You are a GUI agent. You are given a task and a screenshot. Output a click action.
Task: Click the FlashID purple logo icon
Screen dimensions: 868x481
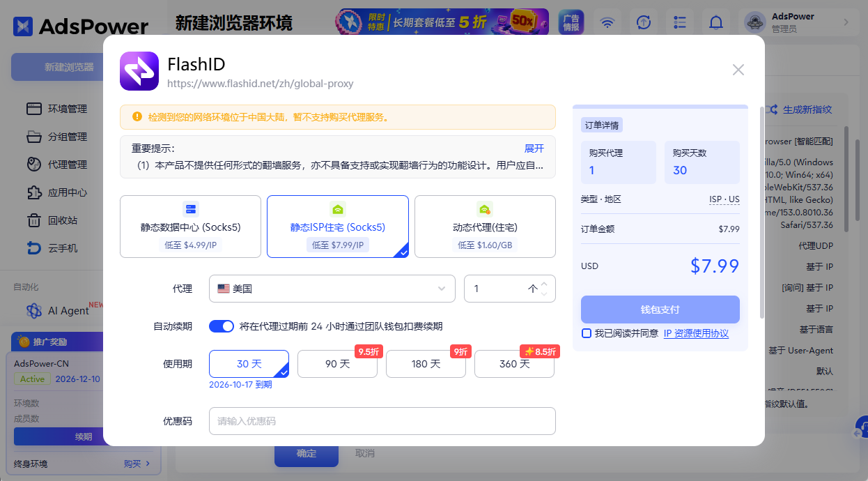(139, 71)
